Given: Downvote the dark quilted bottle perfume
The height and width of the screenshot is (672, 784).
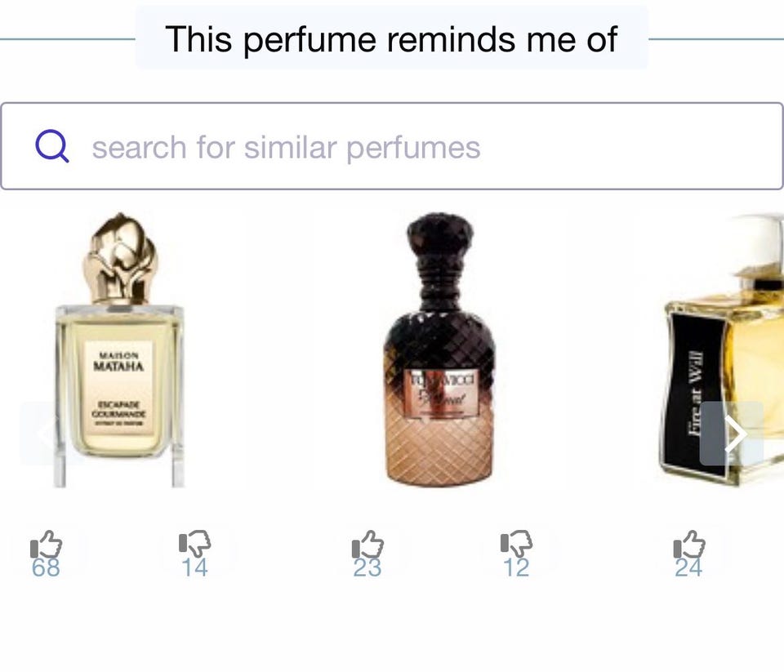Looking at the screenshot, I should (516, 544).
